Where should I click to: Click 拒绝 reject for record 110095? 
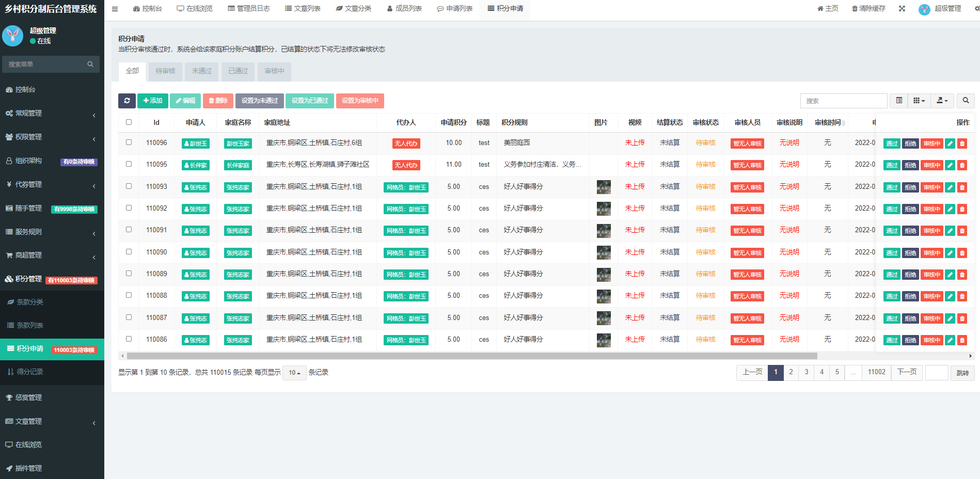click(x=910, y=165)
